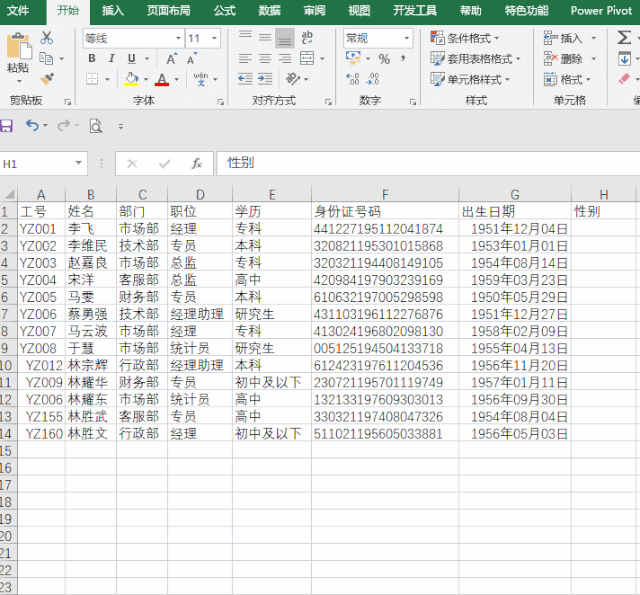The height and width of the screenshot is (595, 640).
Task: Click the Fill down arrow icon
Action: coord(624,59)
